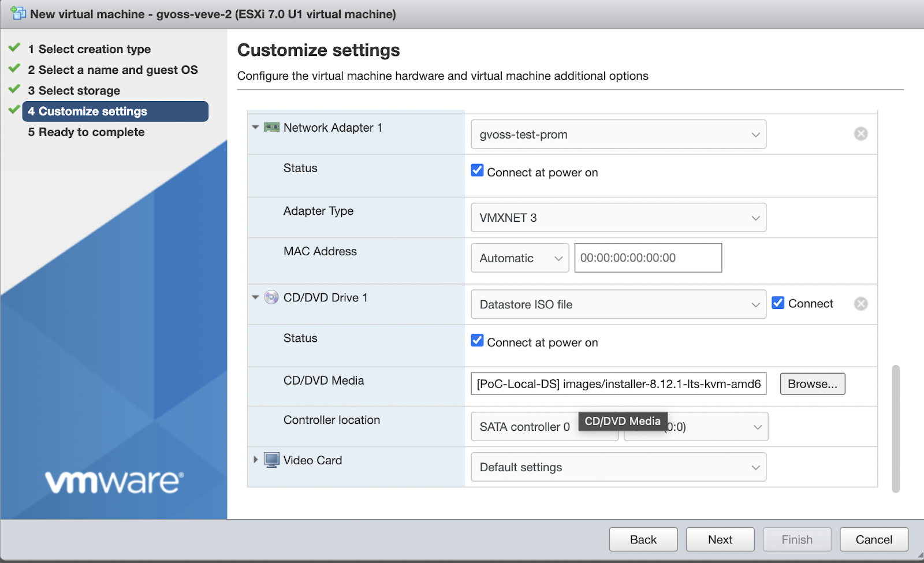Click the new virtual machine title bar icon
924x563 pixels.
tap(18, 13)
